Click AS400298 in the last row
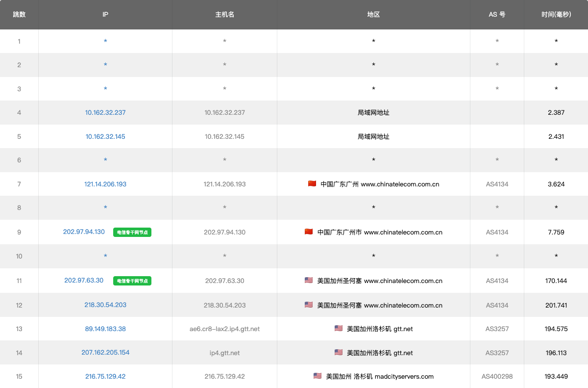This screenshot has height=388, width=588. point(497,376)
